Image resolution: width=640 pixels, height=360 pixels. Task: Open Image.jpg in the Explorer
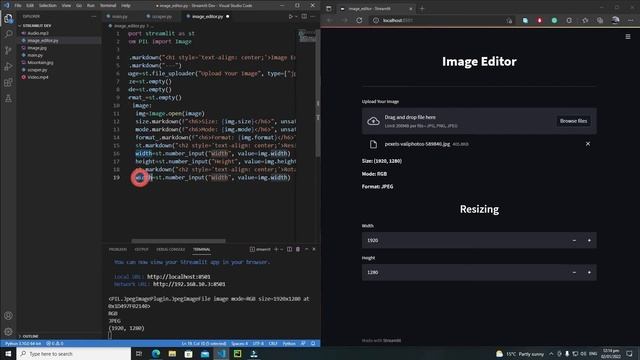pyautogui.click(x=37, y=48)
